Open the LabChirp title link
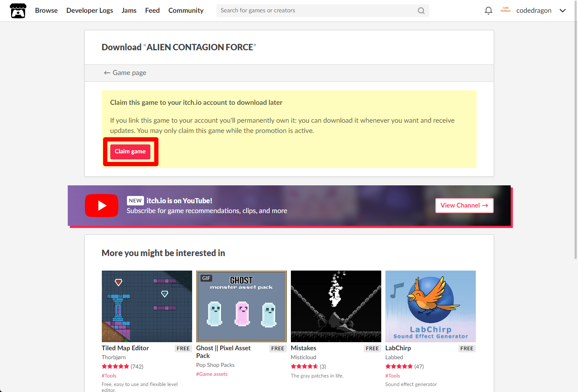Image resolution: width=578 pixels, height=392 pixels. [398, 348]
